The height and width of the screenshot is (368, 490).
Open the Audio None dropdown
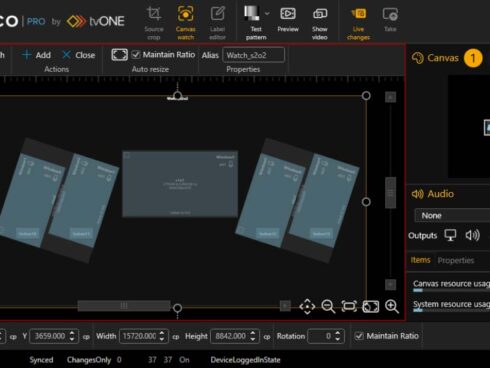click(452, 215)
